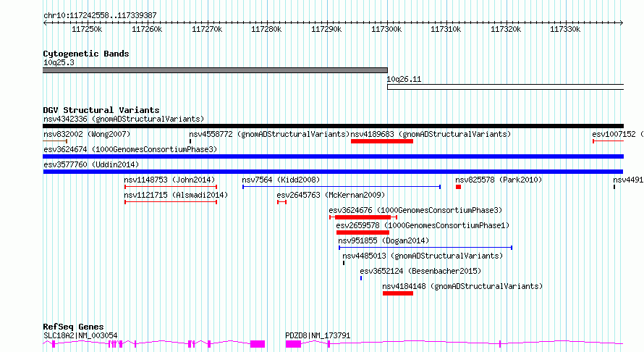
Task: Open esv3577760 (Uddin2014) label
Action: click(91, 164)
